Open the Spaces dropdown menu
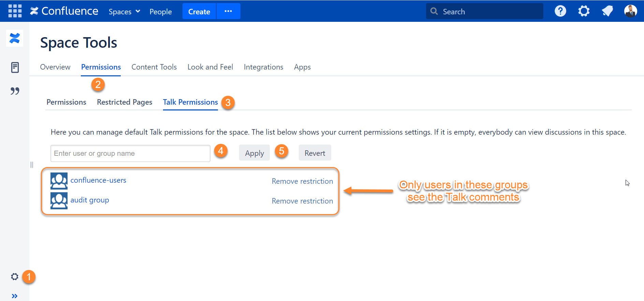This screenshot has height=301, width=644. click(x=125, y=12)
